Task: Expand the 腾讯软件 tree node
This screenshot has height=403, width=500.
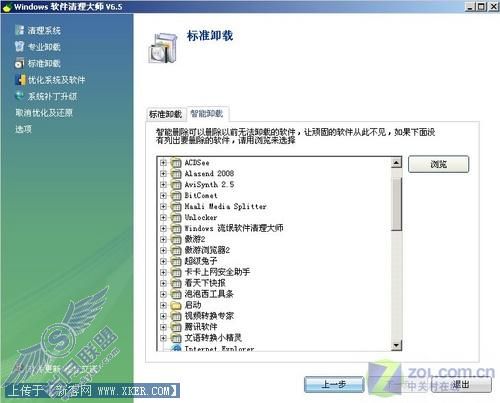Action: (x=163, y=327)
